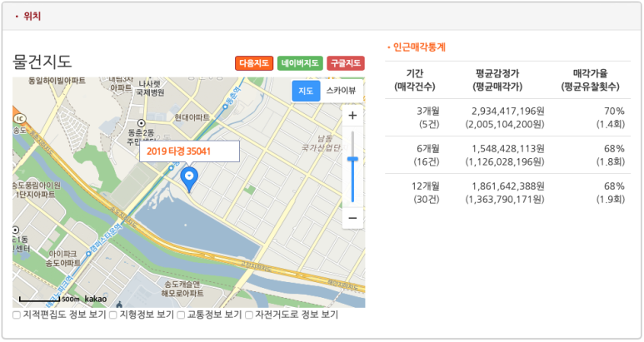
Task: Enable 지적편집도 정보 보기 checkbox
Action: tap(17, 315)
